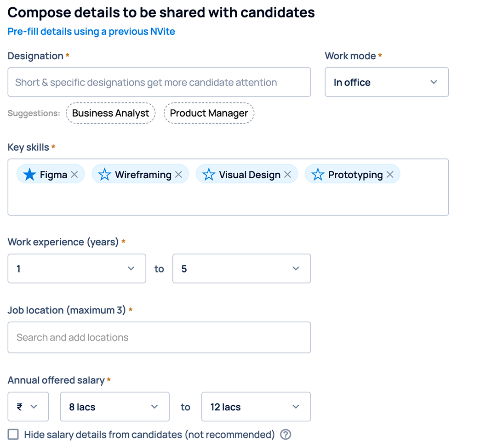Focus the Designation text field
This screenshot has height=448, width=480.
pos(159,82)
